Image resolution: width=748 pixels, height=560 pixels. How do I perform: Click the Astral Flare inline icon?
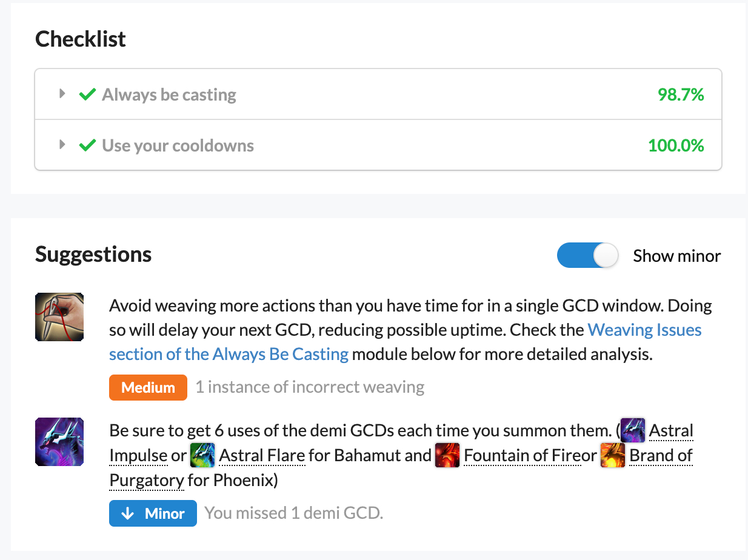coord(202,455)
